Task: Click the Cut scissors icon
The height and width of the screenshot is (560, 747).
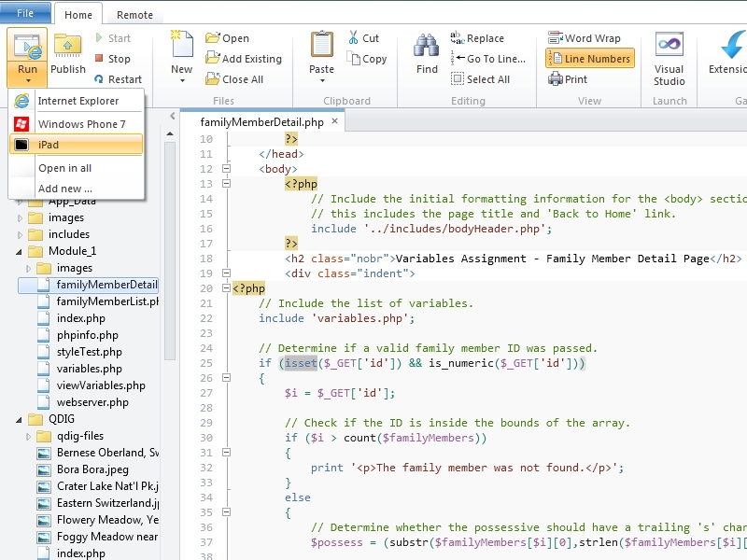Action: click(357, 38)
